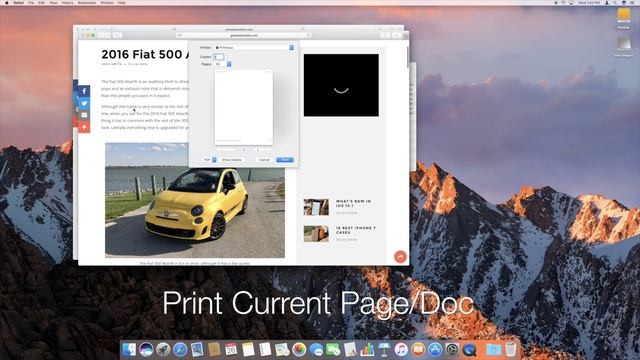Viewport: 640px width, 360px height.
Task: Click the Safari page vertical scrollbar
Action: pos(407,57)
